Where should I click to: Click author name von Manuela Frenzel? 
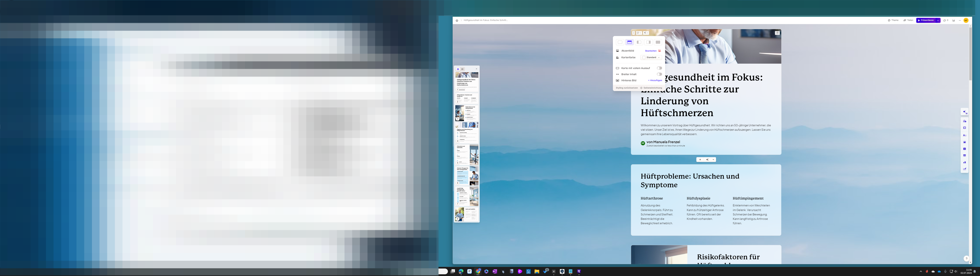[663, 142]
